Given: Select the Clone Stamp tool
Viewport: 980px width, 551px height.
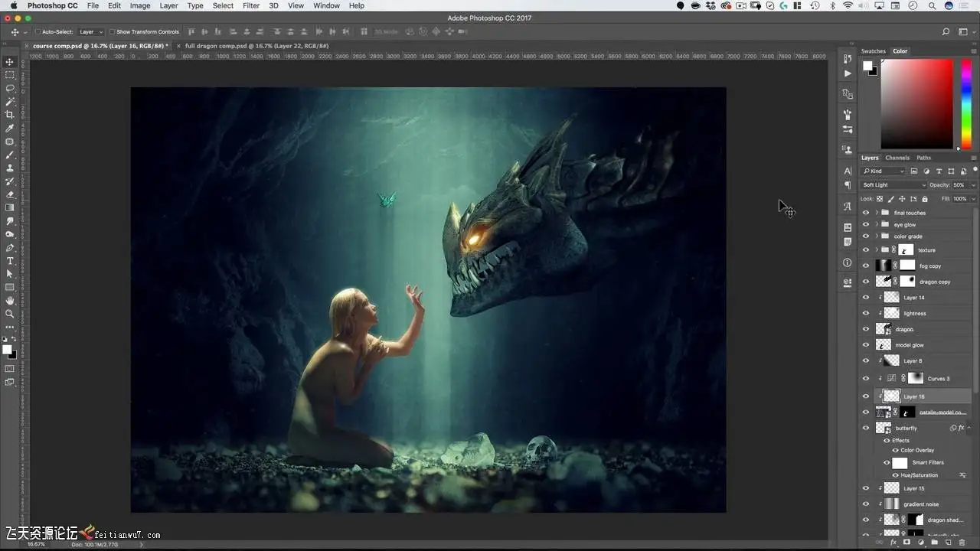Looking at the screenshot, I should click(10, 168).
